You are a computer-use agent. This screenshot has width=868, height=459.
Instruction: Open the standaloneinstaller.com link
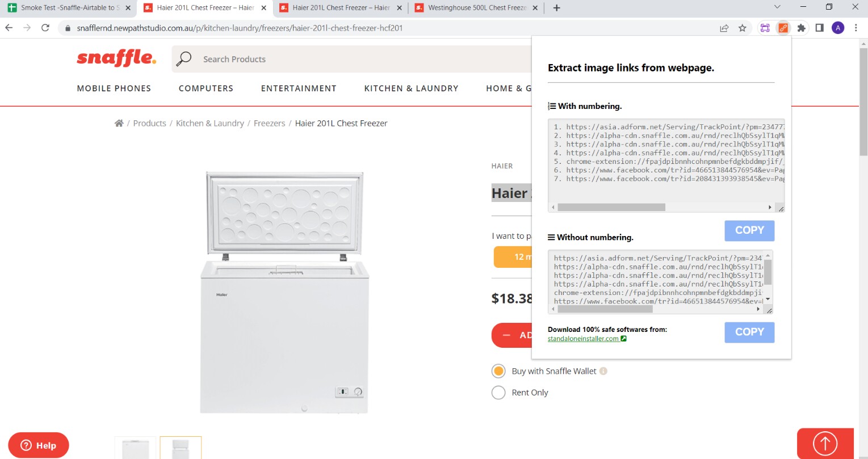point(587,339)
